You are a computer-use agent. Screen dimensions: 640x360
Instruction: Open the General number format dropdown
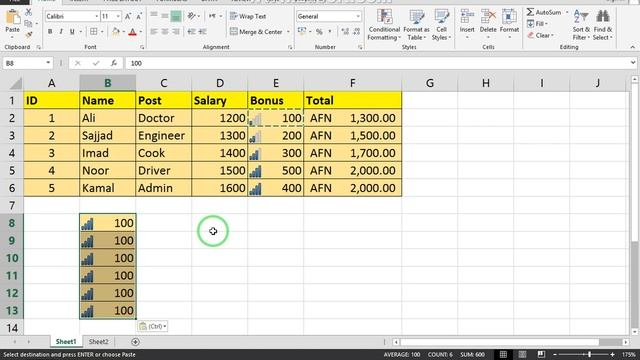pos(358,16)
